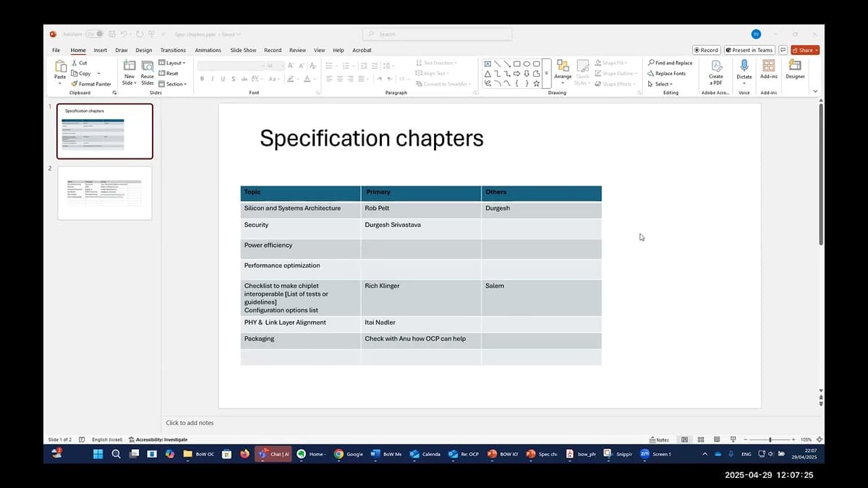Expand the Section dropdown
Image resolution: width=868 pixels, height=488 pixels.
click(174, 84)
